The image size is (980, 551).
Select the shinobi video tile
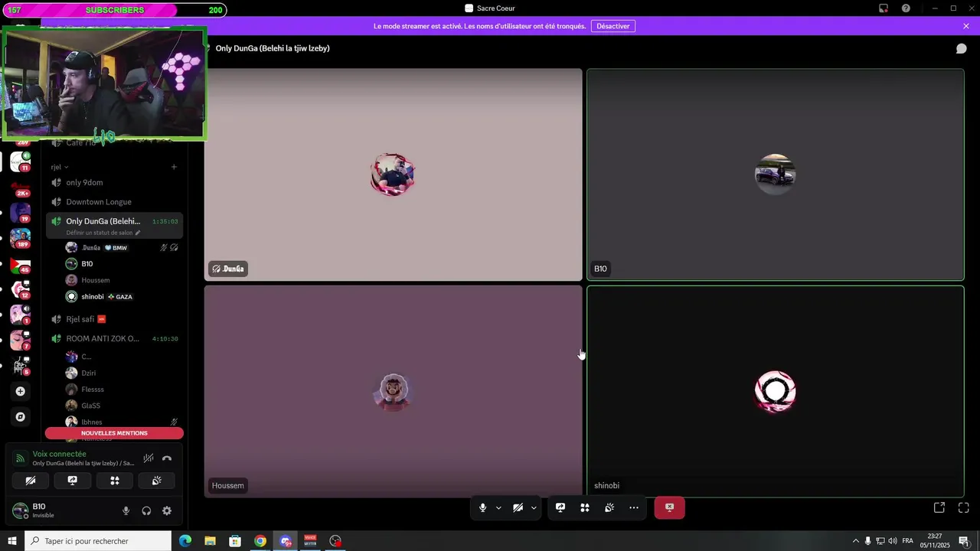click(776, 392)
